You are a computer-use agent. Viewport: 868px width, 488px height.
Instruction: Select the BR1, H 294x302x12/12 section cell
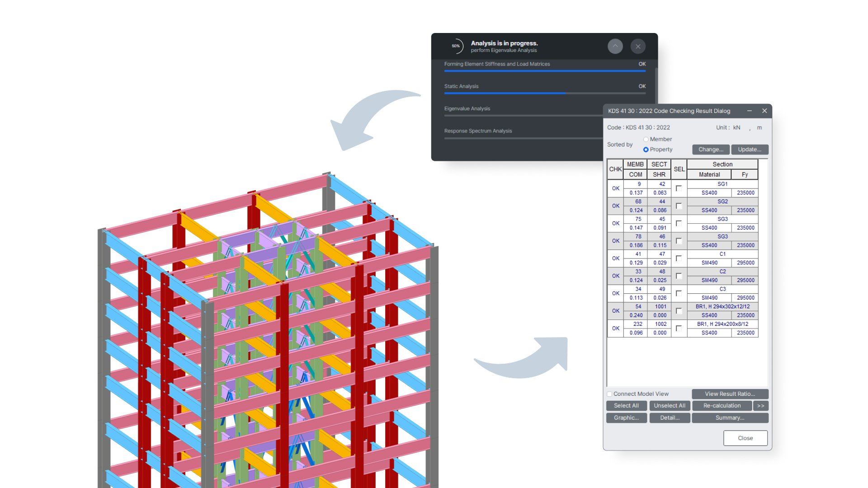722,307
